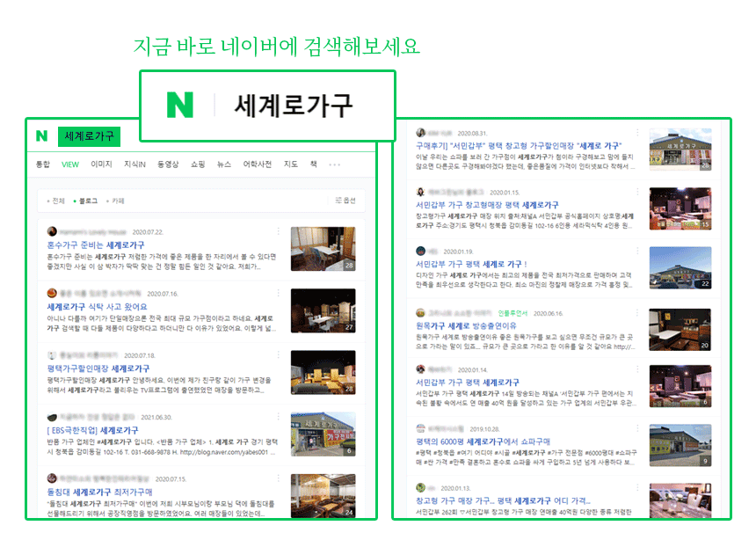
Task: Open kebab menu for the 2019.10.28. 쇼파구매 post
Action: [637, 428]
